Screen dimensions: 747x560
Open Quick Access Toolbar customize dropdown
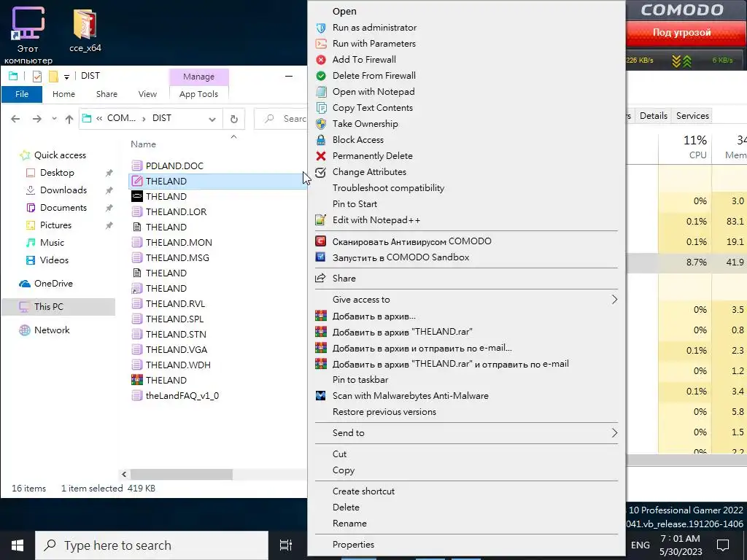(x=66, y=77)
